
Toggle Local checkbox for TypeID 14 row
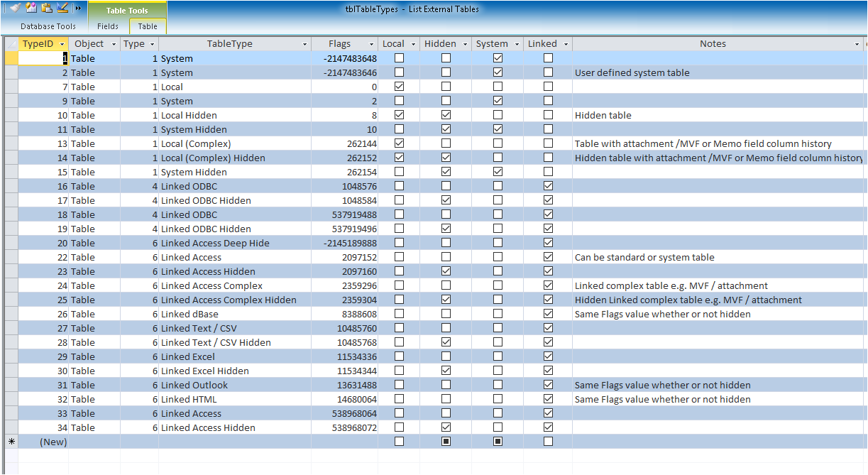click(399, 158)
